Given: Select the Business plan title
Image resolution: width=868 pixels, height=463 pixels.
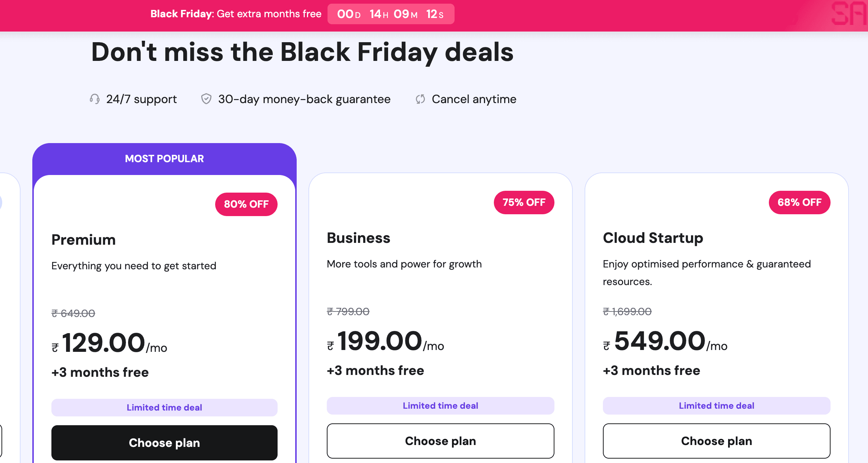Looking at the screenshot, I should pos(358,238).
